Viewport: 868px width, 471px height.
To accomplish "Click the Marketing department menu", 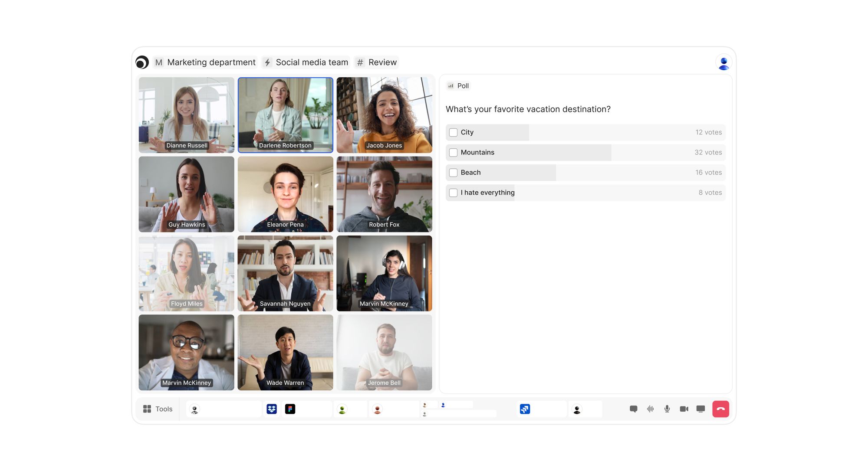I will click(205, 62).
